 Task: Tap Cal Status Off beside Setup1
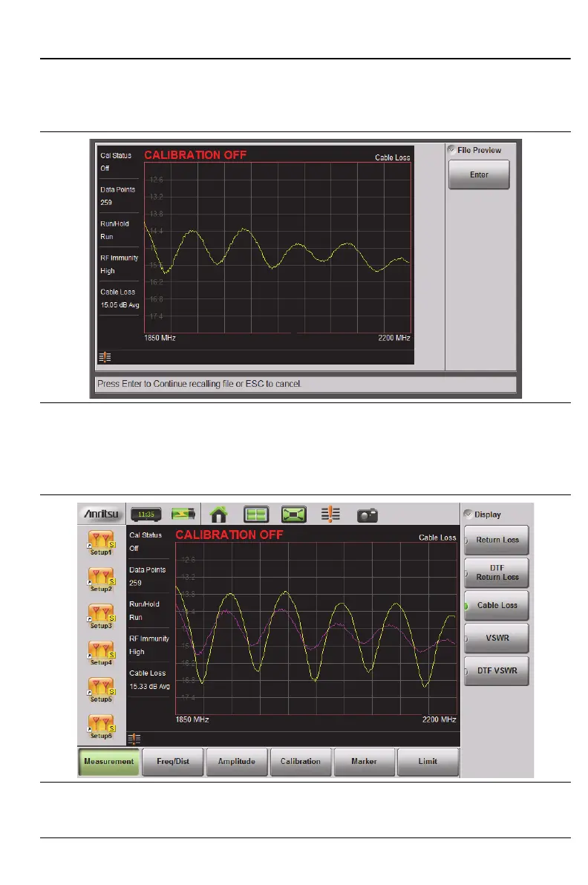point(145,541)
